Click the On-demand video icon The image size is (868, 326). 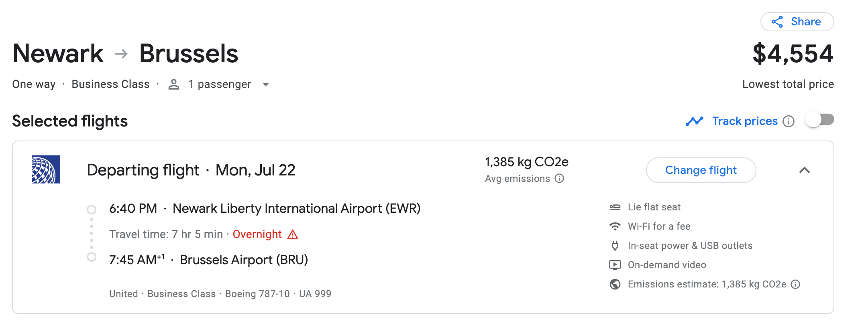click(615, 265)
